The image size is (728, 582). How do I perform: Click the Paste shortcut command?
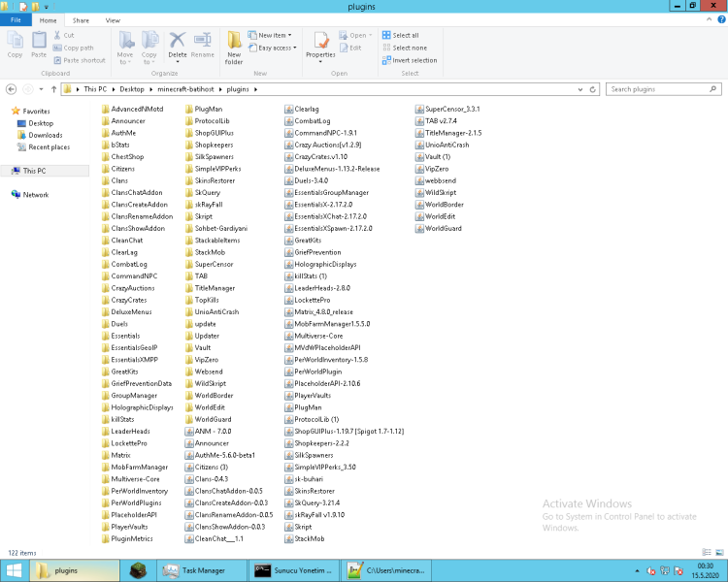click(x=80, y=60)
